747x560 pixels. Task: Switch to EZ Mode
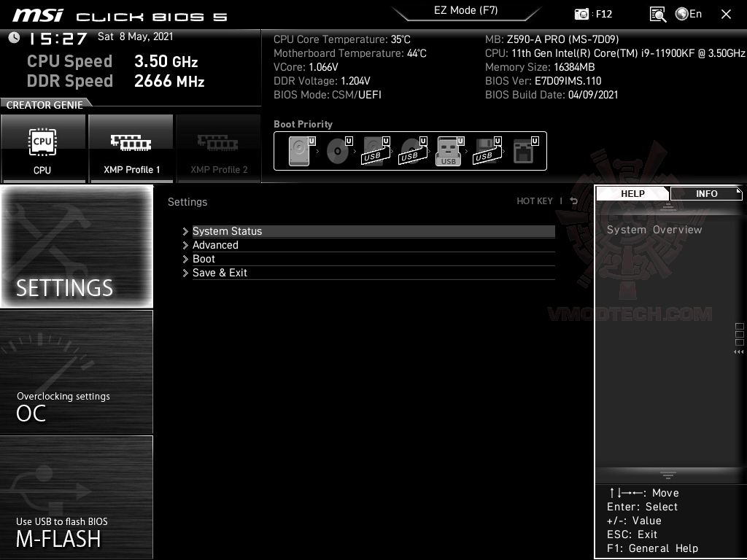click(466, 10)
